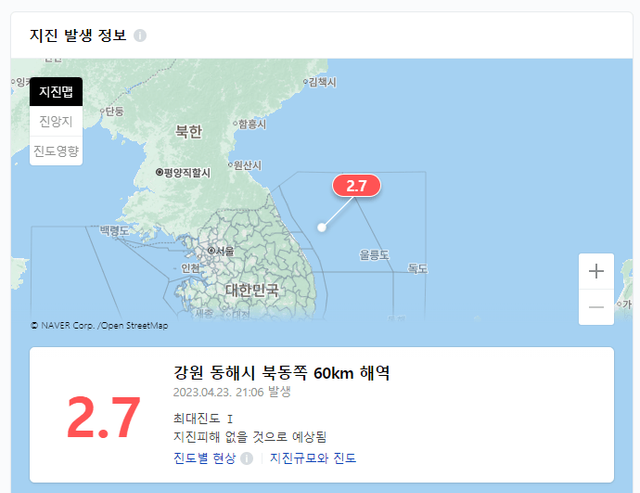The width and height of the screenshot is (640, 493).
Task: Switch to the 진앙지 tab
Action: point(56,121)
